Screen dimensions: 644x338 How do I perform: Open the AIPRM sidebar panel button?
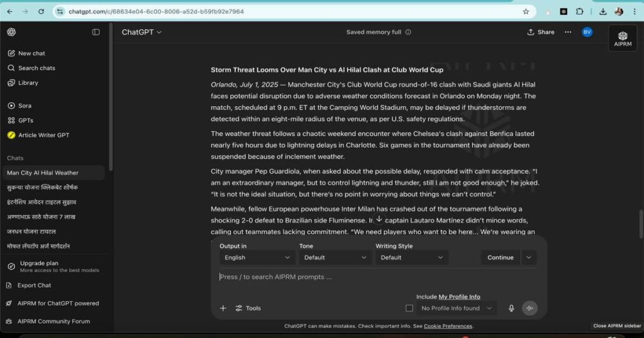(x=623, y=38)
